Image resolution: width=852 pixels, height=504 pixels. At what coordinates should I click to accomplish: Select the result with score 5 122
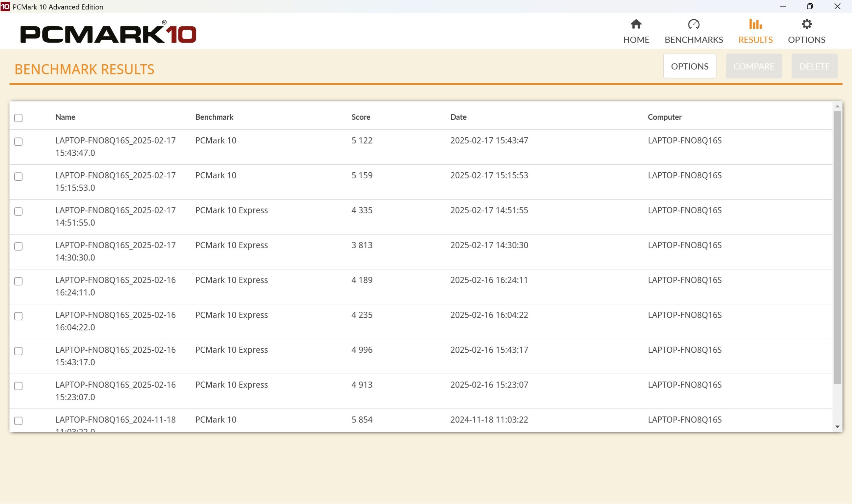(x=18, y=142)
